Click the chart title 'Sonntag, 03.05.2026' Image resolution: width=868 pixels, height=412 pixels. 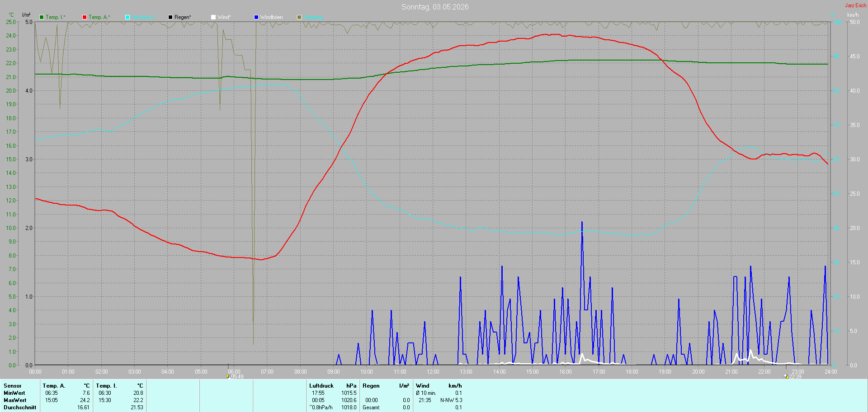click(435, 7)
